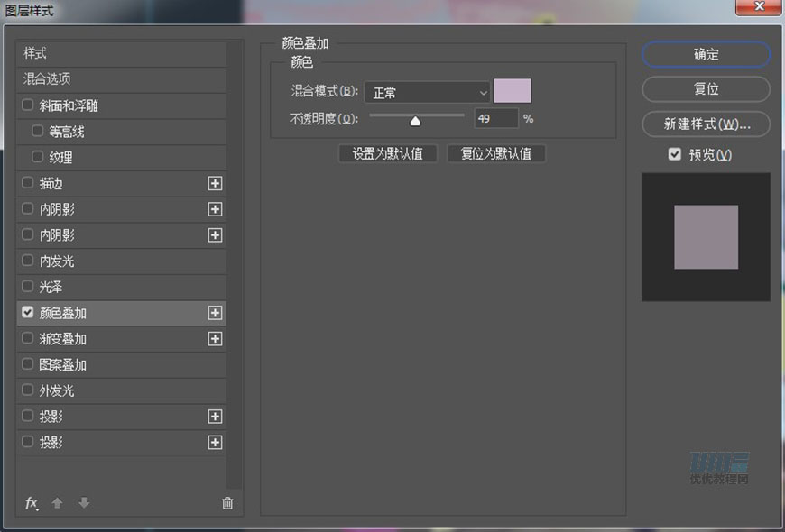Click the plus icon beside 渐变叠加
785x532 pixels.
coord(215,339)
